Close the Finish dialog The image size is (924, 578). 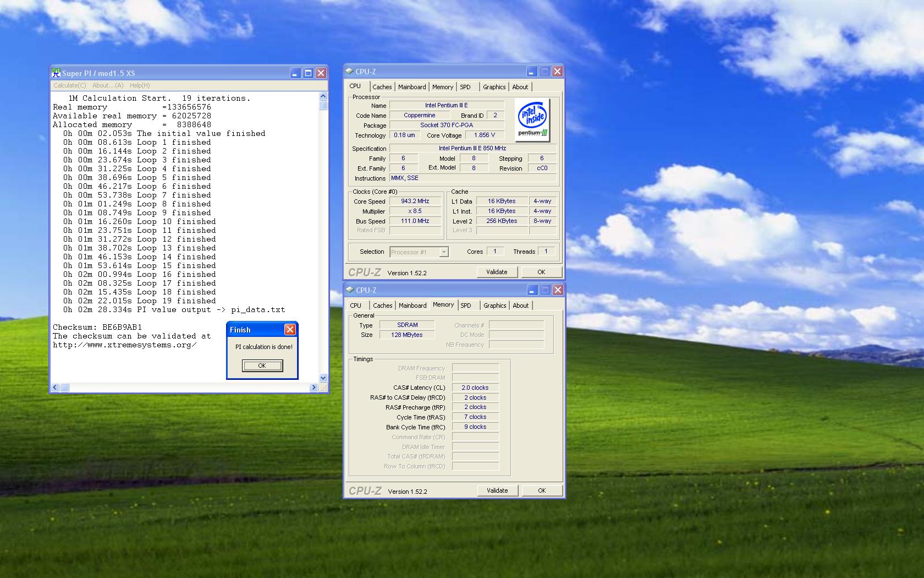[290, 329]
